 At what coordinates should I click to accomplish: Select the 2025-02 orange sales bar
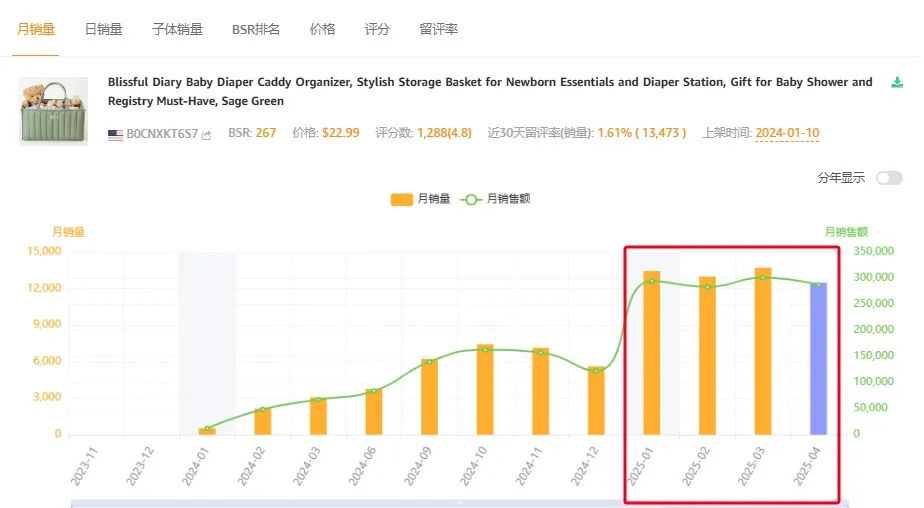(x=707, y=355)
